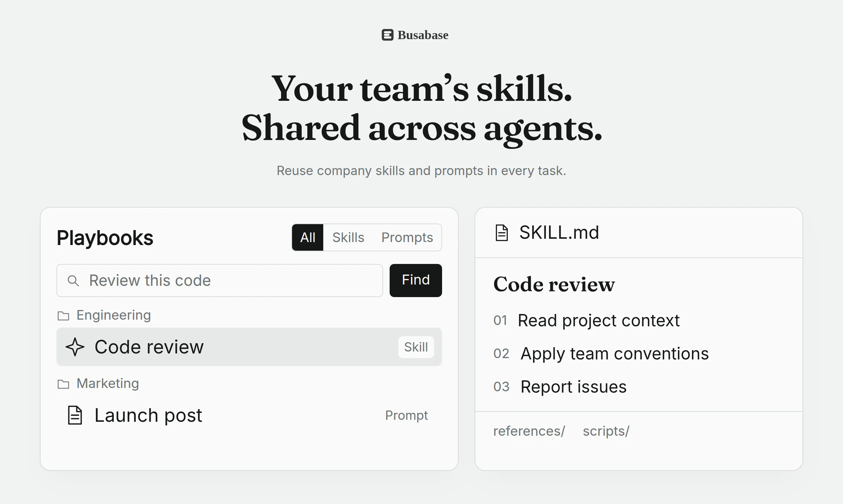Switch to the Prompts filter tab

[407, 237]
